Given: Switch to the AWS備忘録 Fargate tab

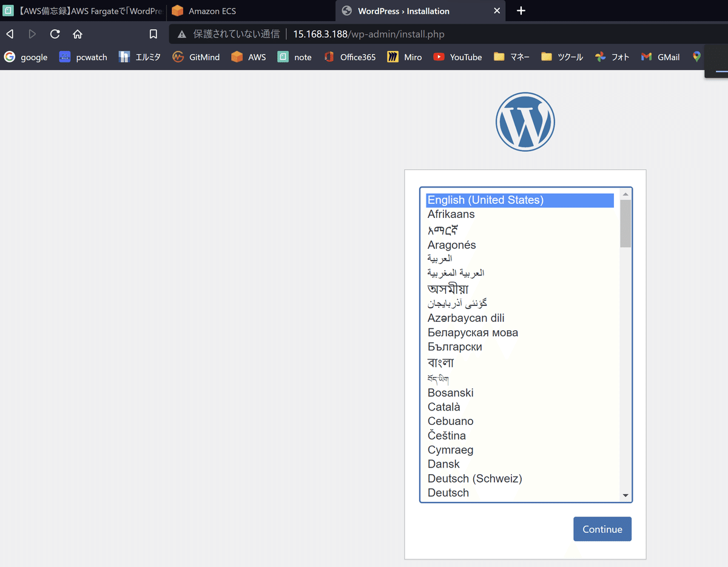Looking at the screenshot, I should pos(83,11).
